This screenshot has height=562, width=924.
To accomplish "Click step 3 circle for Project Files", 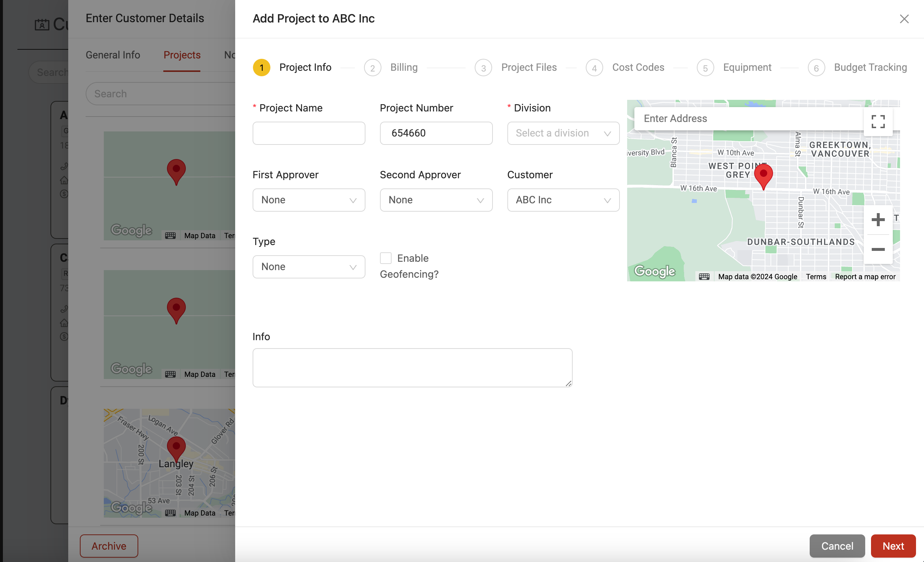I will 483,68.
